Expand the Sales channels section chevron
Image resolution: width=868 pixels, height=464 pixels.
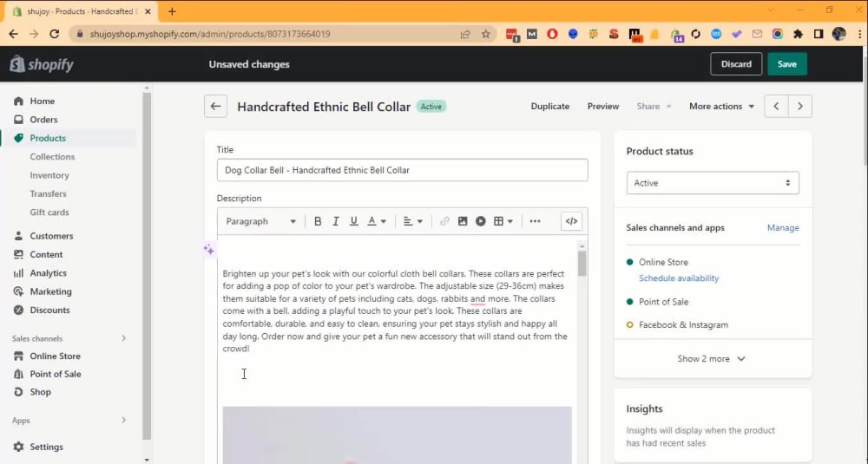click(123, 338)
